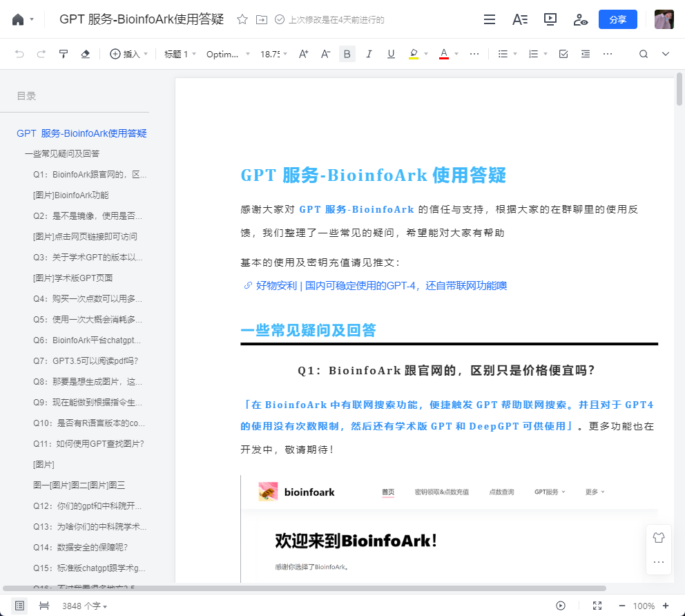Enter fullscreen via status bar icon
This screenshot has width=685, height=616.
597,606
